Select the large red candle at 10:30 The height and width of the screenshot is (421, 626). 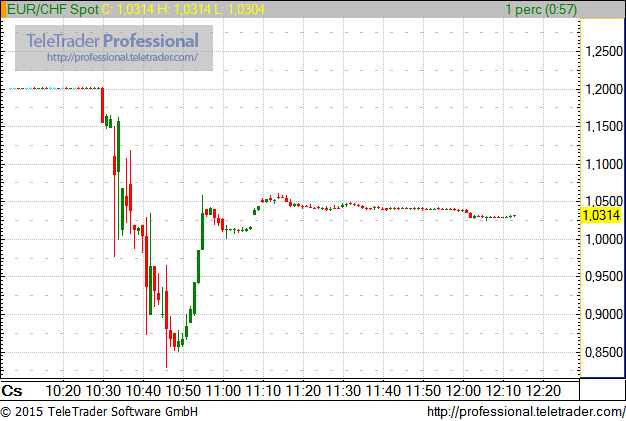103,105
